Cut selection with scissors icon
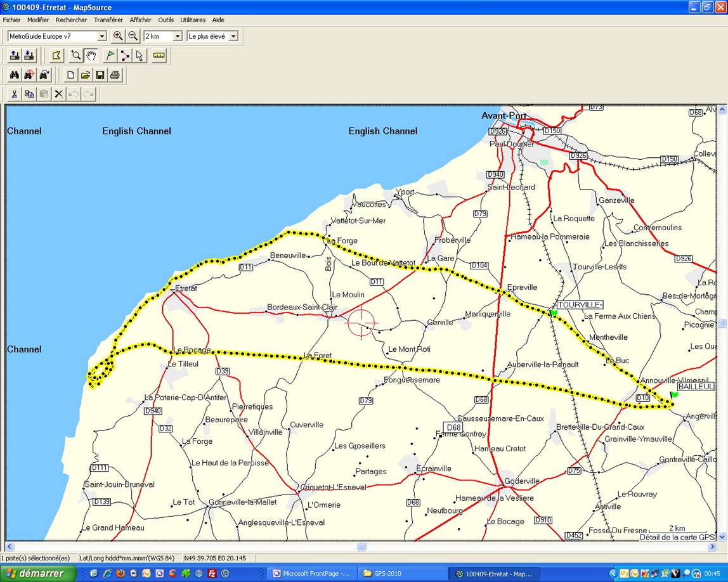 [15, 94]
